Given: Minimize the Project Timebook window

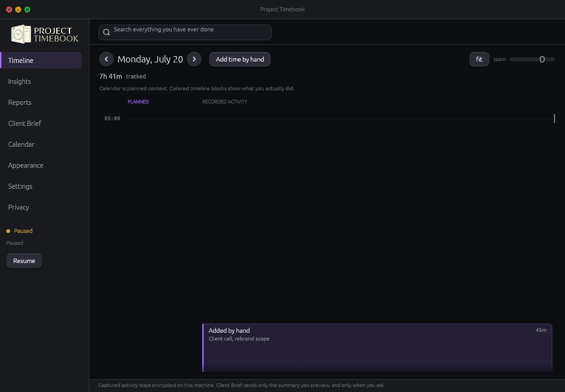Looking at the screenshot, I should coord(18,10).
